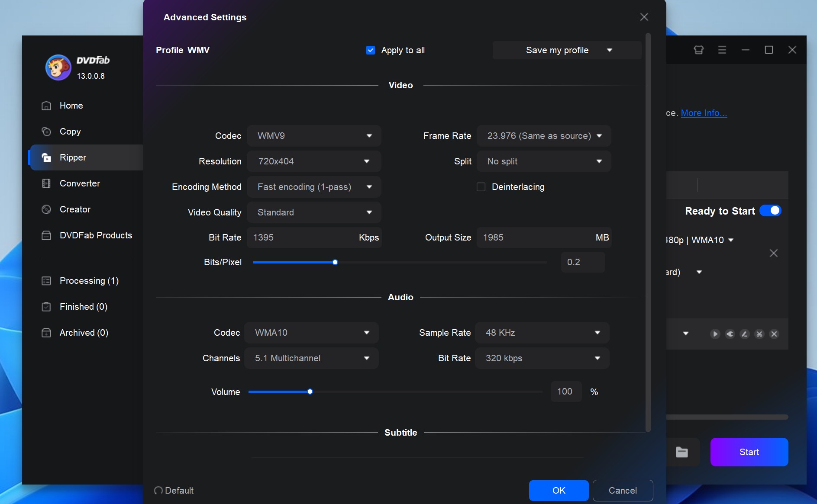Select the Copy module in the sidebar

point(71,132)
